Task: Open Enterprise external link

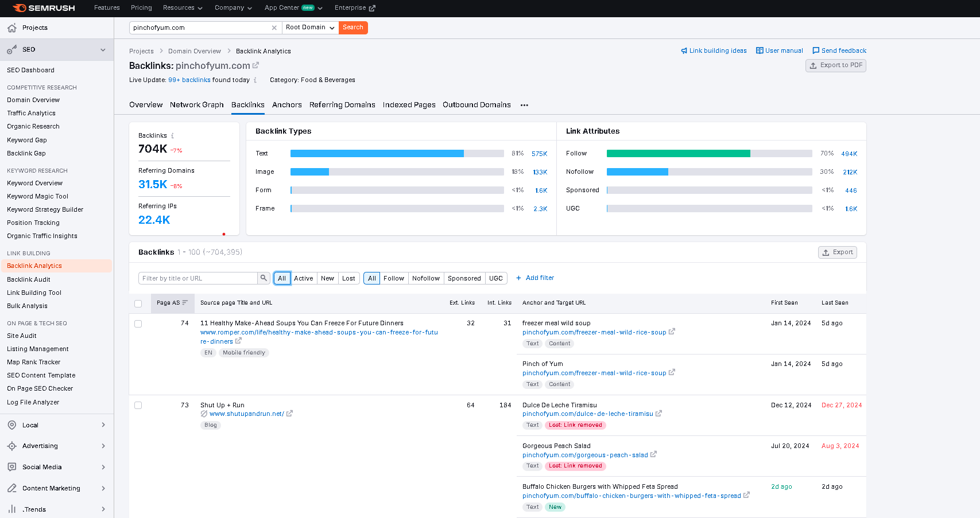Action: tap(355, 8)
